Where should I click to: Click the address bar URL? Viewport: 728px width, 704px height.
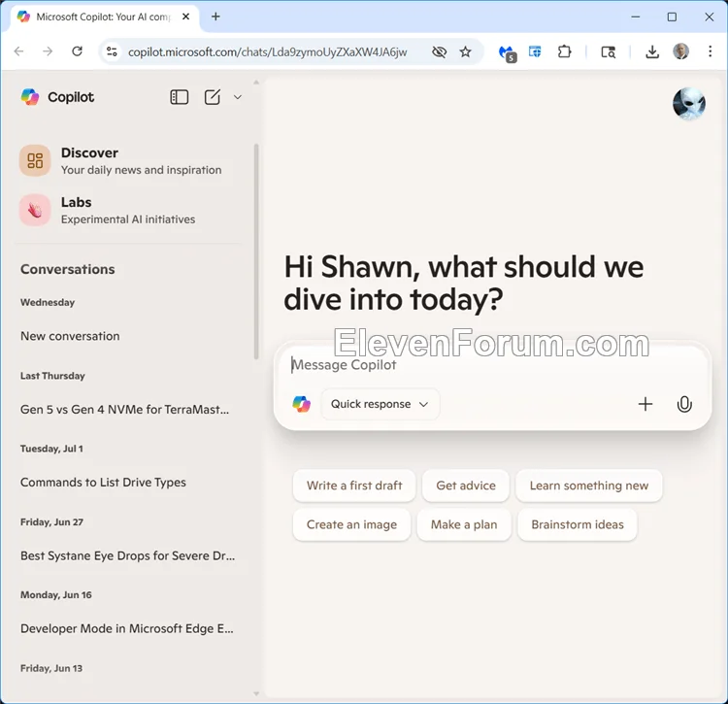coord(268,52)
